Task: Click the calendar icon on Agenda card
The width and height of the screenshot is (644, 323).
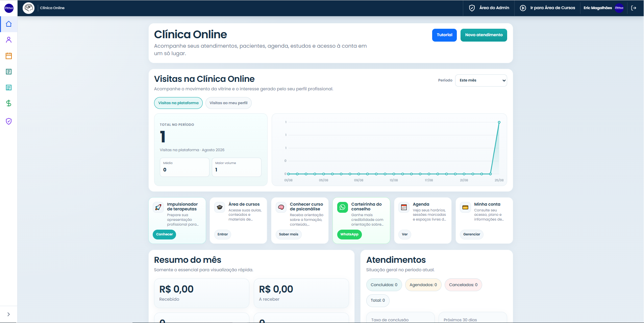Action: tap(404, 207)
